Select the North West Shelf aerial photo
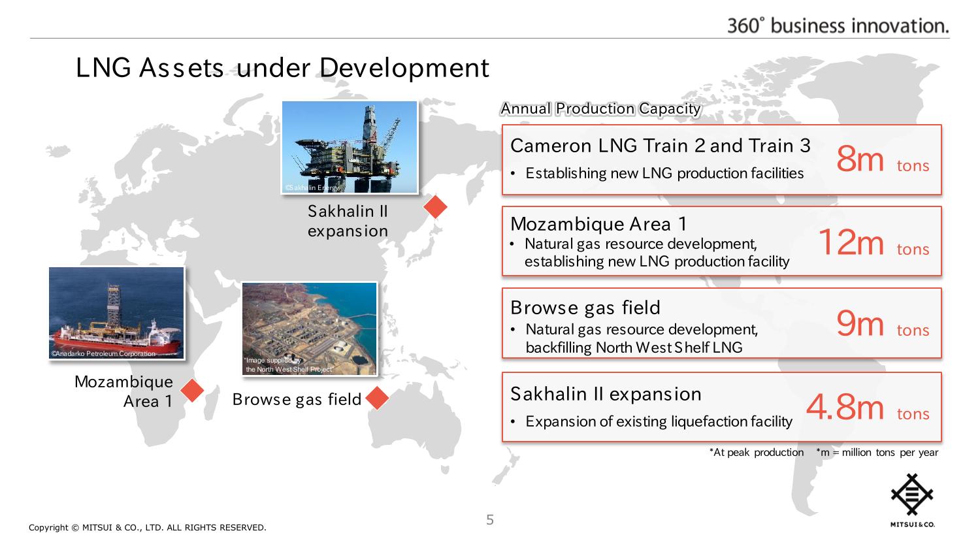The image size is (980, 552). coord(310,329)
